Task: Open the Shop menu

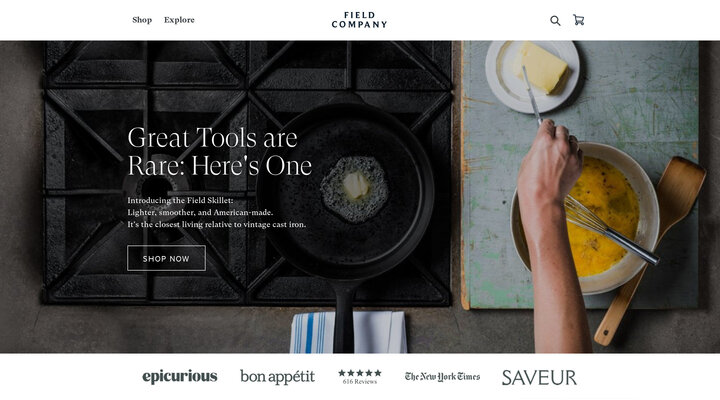Action: (142, 20)
